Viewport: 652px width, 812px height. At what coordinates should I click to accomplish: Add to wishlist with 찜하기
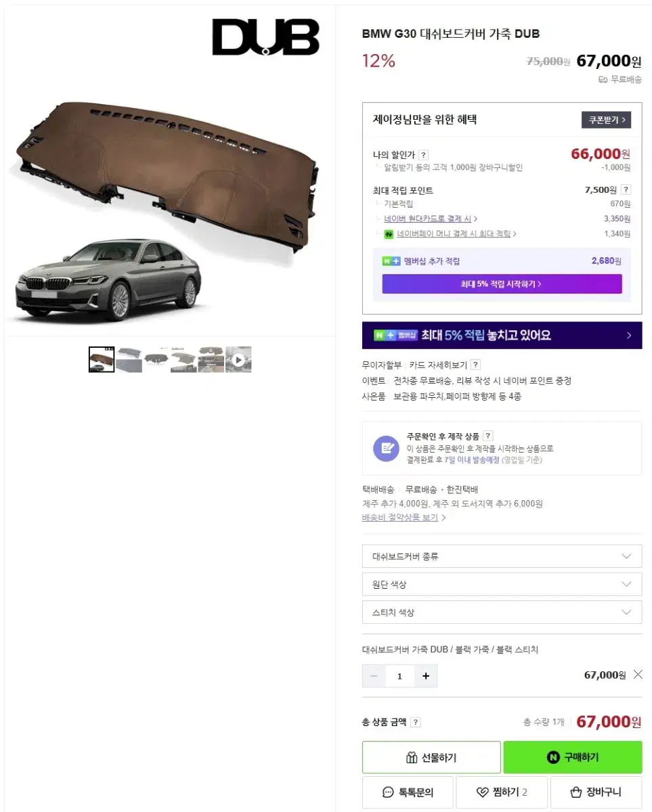coord(502,792)
